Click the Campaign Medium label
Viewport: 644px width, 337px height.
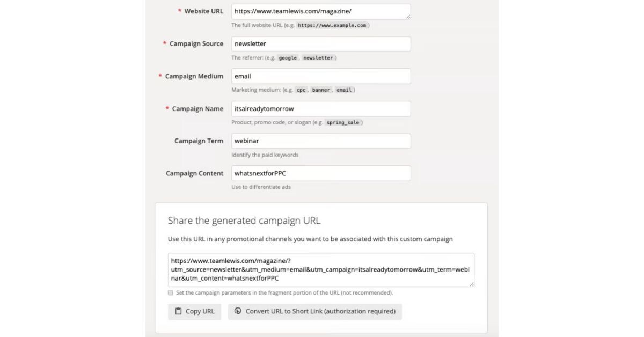point(194,76)
